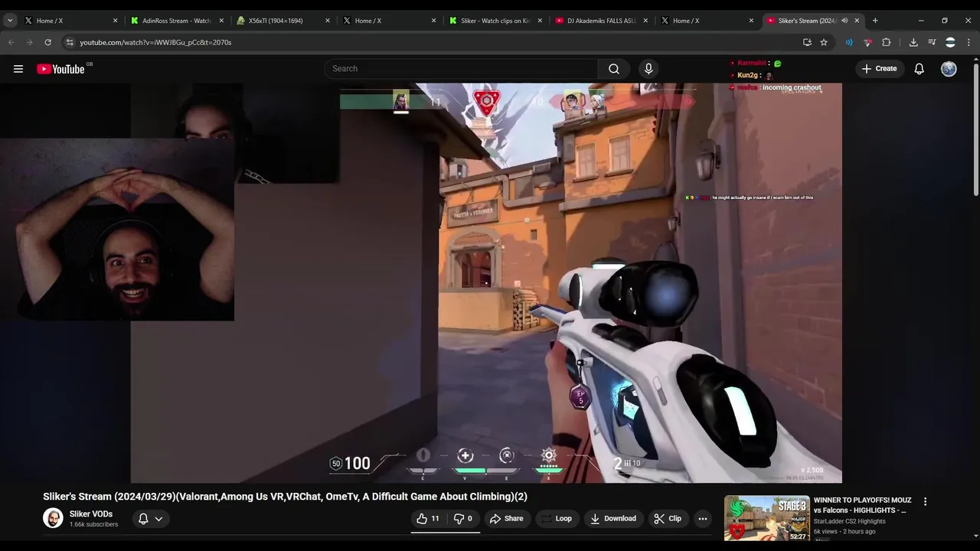This screenshot has height=551, width=980.
Task: Open options menu for the recommended video
Action: click(925, 502)
